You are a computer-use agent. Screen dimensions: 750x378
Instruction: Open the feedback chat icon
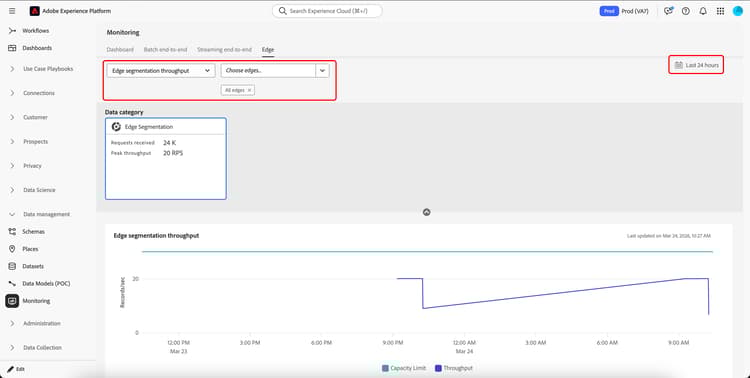click(668, 11)
